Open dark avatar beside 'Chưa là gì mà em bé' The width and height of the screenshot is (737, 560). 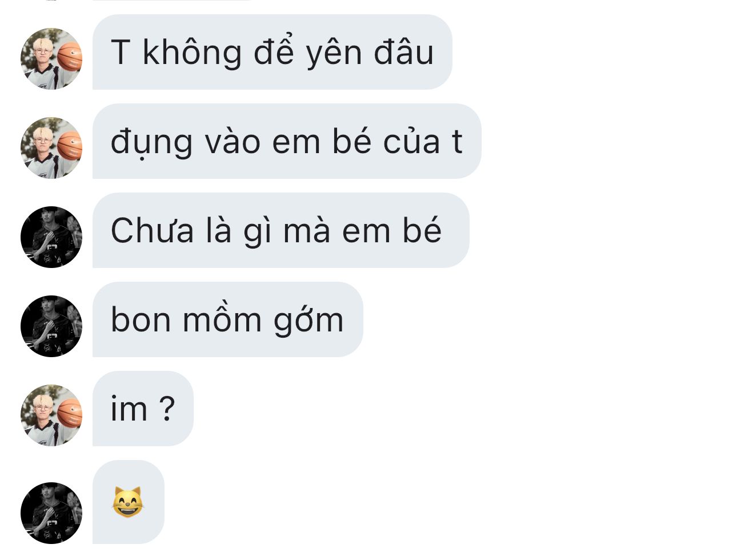(51, 237)
